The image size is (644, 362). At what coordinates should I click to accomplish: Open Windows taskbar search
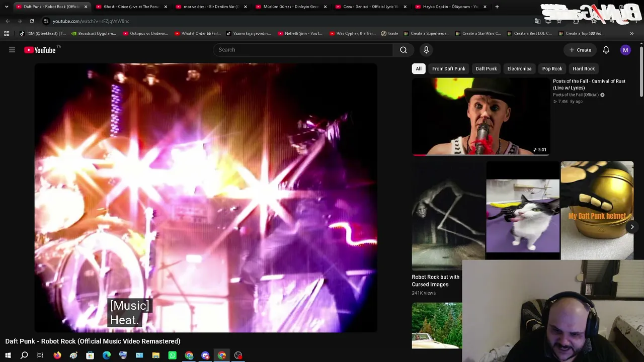pos(24,355)
